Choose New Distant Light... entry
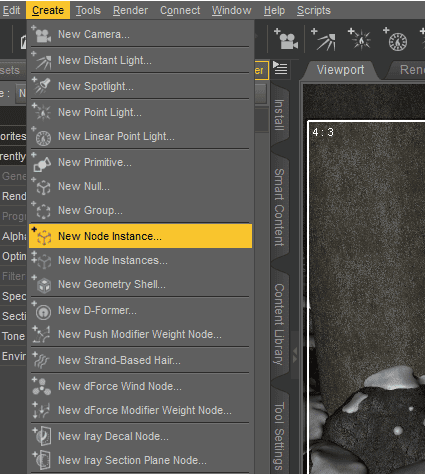This screenshot has height=474, width=425. pos(140,60)
